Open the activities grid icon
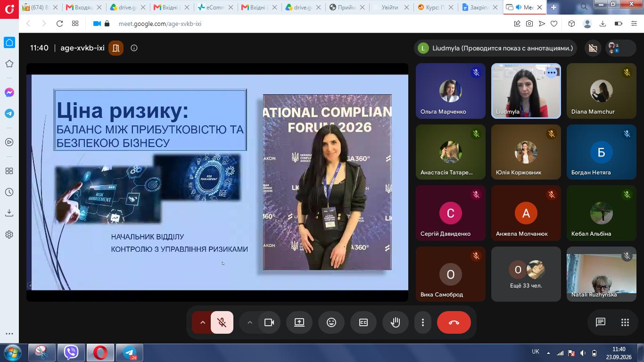 tap(625, 322)
